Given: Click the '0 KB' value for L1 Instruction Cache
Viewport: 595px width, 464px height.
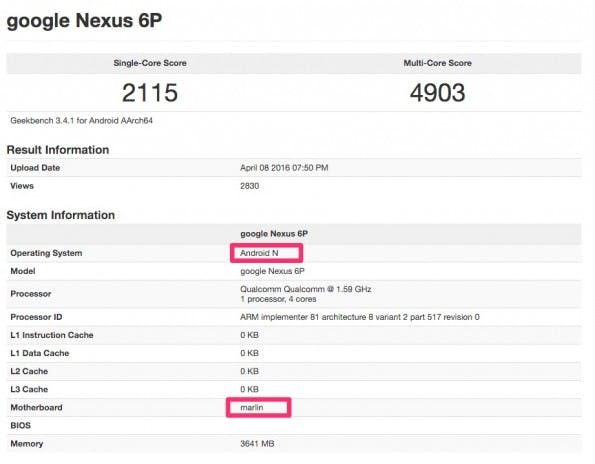Looking at the screenshot, I should click(x=249, y=335).
